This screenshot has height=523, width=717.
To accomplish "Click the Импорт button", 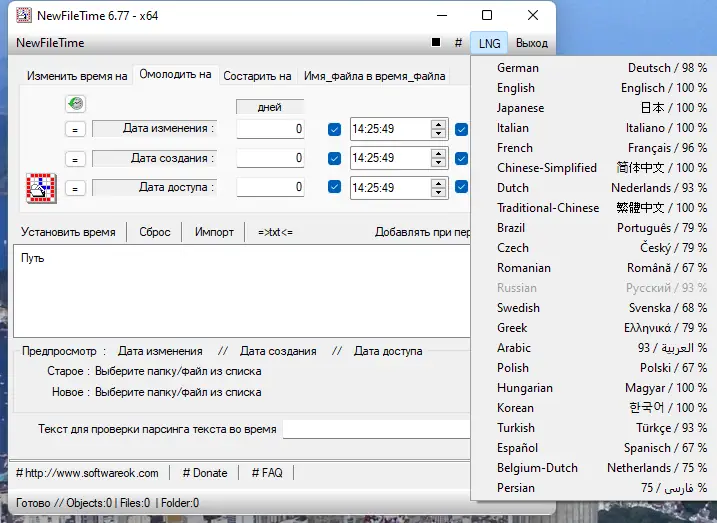I will (214, 232).
